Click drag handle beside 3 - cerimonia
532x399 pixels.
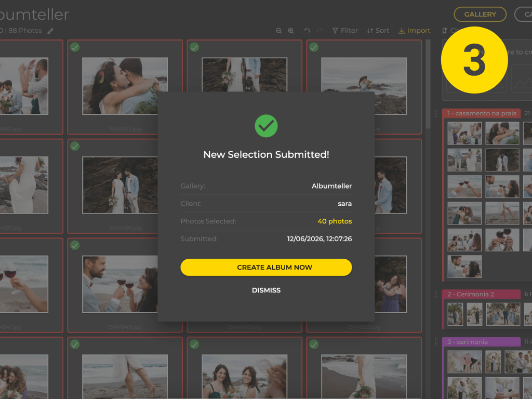(x=436, y=342)
